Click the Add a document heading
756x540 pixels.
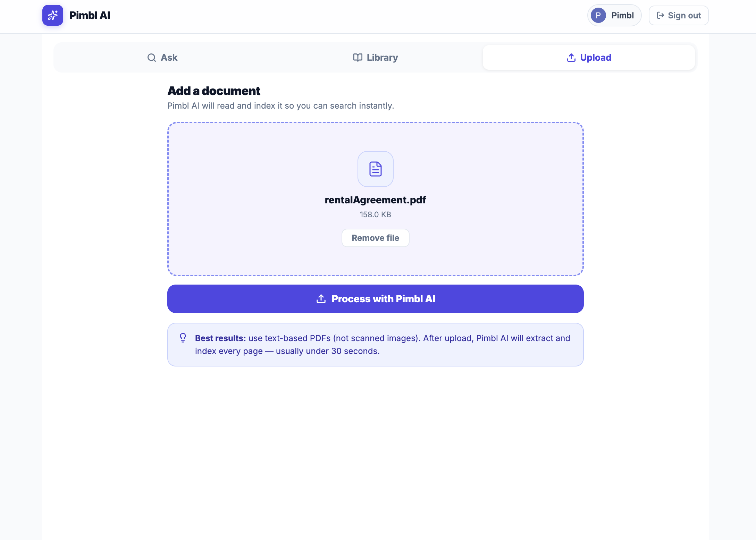213,91
